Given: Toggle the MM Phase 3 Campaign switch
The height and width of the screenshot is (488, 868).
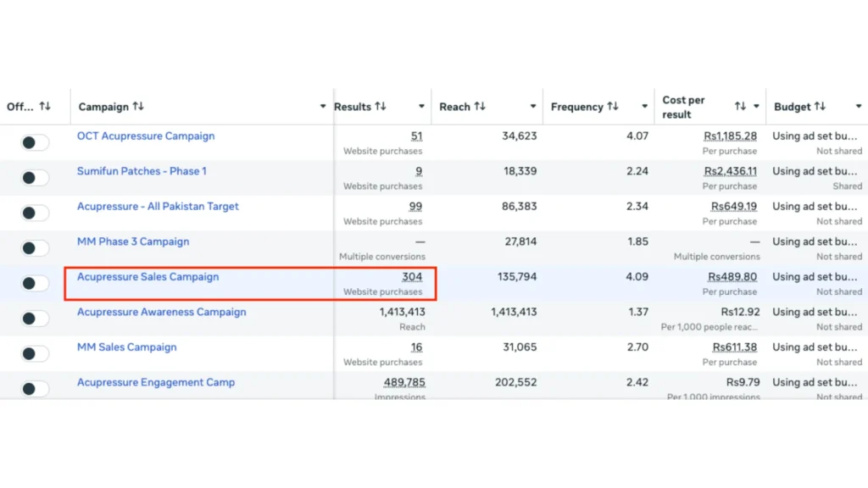Looking at the screenshot, I should (35, 248).
